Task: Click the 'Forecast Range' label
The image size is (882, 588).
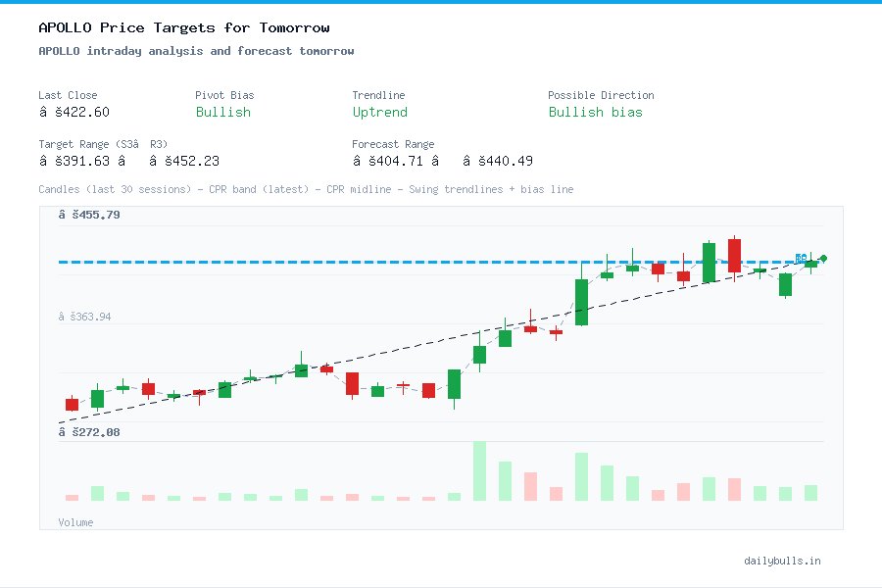Action: [x=393, y=144]
